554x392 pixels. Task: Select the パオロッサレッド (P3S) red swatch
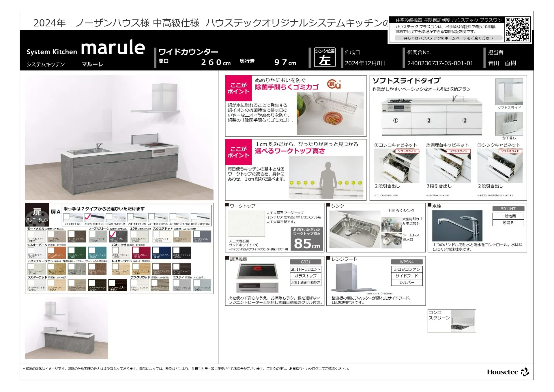141,253
